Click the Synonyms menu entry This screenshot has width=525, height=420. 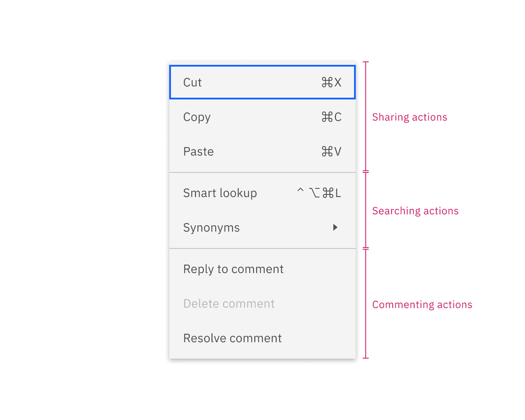point(211,228)
